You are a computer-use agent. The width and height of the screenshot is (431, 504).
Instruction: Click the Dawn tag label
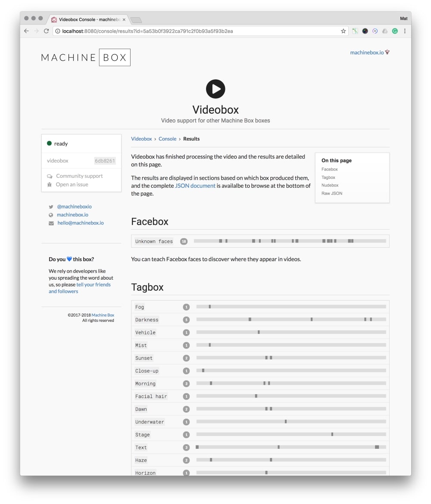(141, 409)
